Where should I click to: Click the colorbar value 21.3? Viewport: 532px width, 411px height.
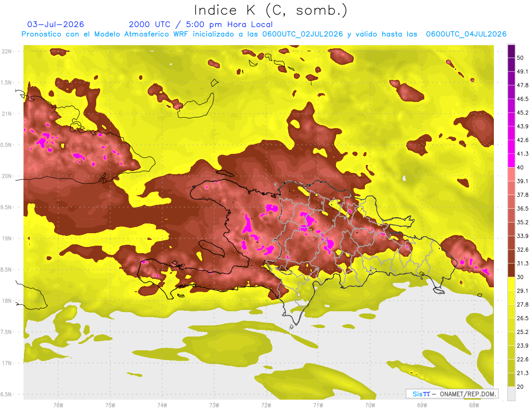tap(522, 373)
